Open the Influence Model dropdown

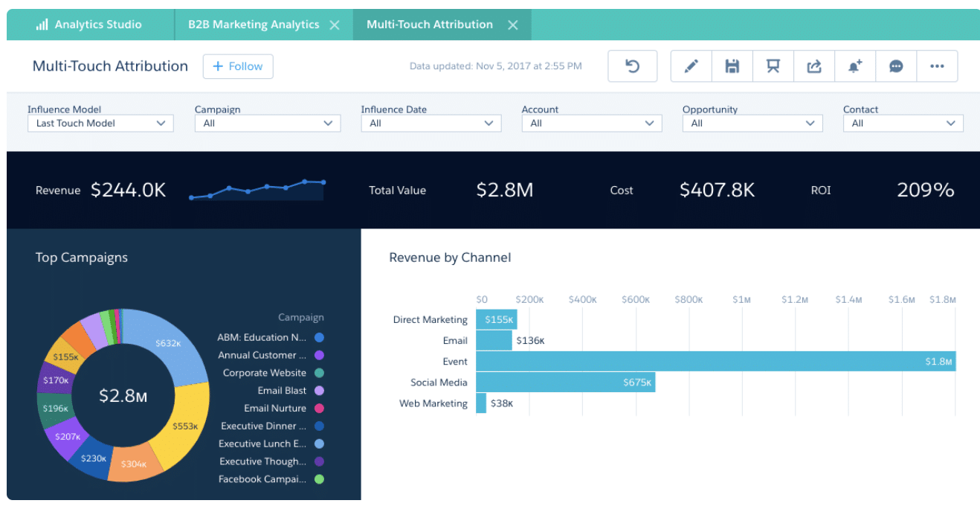pyautogui.click(x=100, y=123)
